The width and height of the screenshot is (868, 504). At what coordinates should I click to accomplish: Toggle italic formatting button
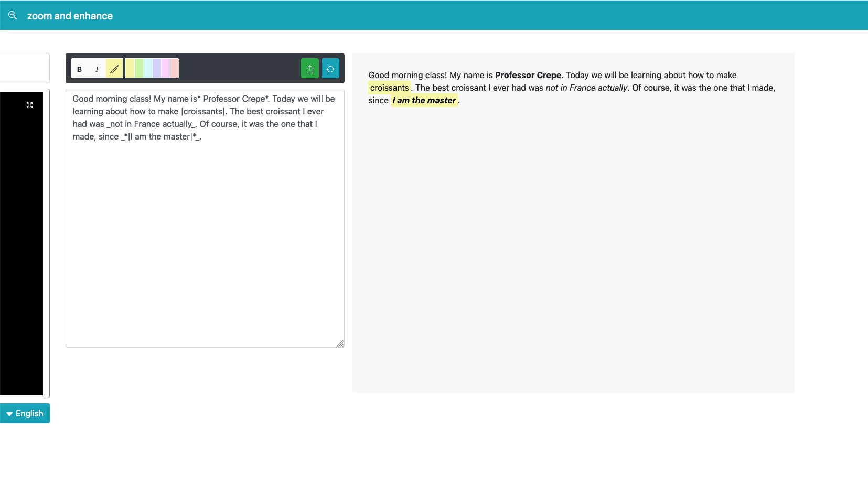pos(97,69)
